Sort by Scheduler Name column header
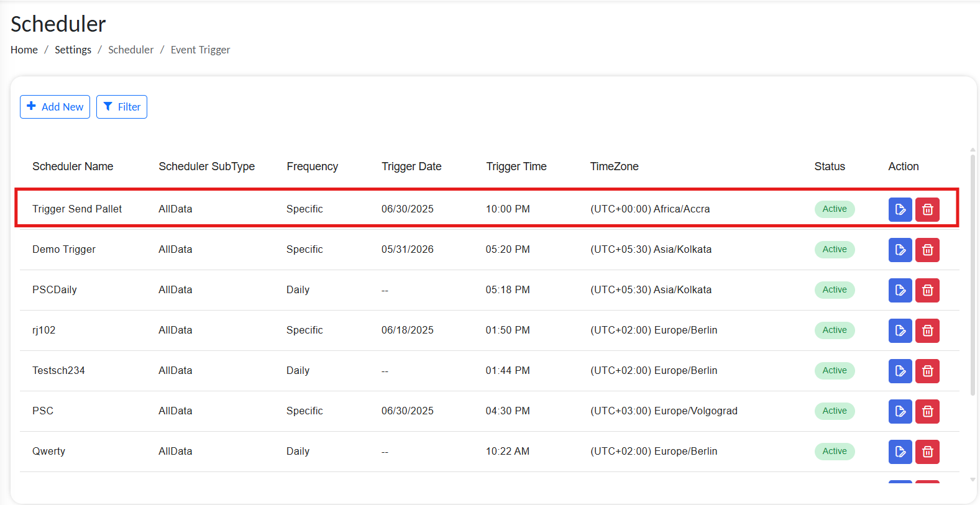 73,166
